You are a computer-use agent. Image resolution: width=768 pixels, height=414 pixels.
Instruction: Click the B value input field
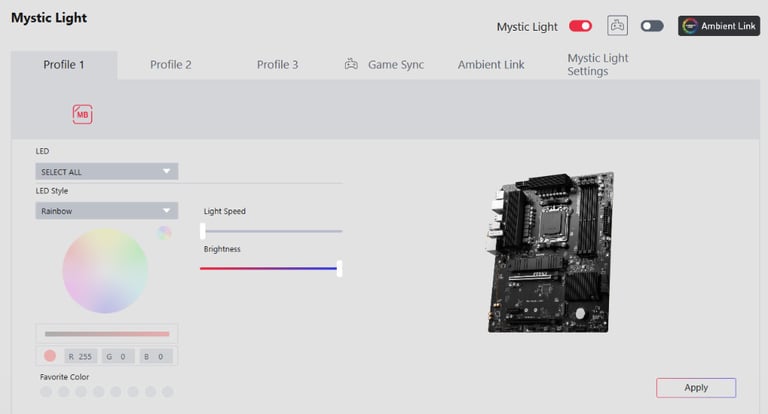(156, 356)
